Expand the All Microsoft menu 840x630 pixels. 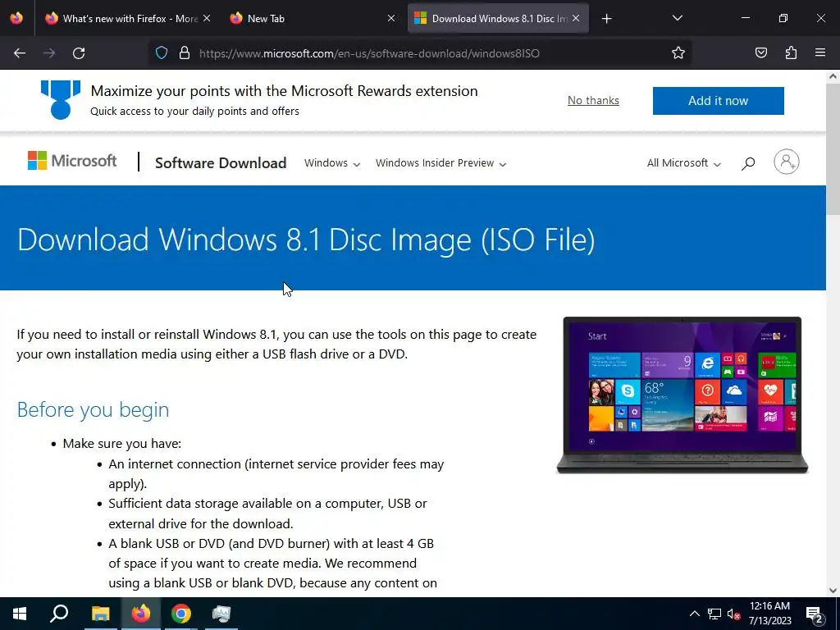683,163
